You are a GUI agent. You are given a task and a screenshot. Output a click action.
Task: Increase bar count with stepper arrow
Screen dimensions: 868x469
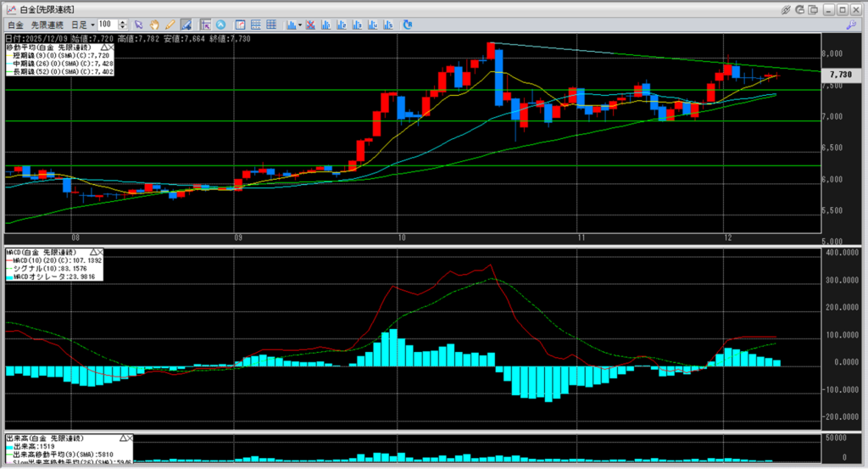[125, 22]
